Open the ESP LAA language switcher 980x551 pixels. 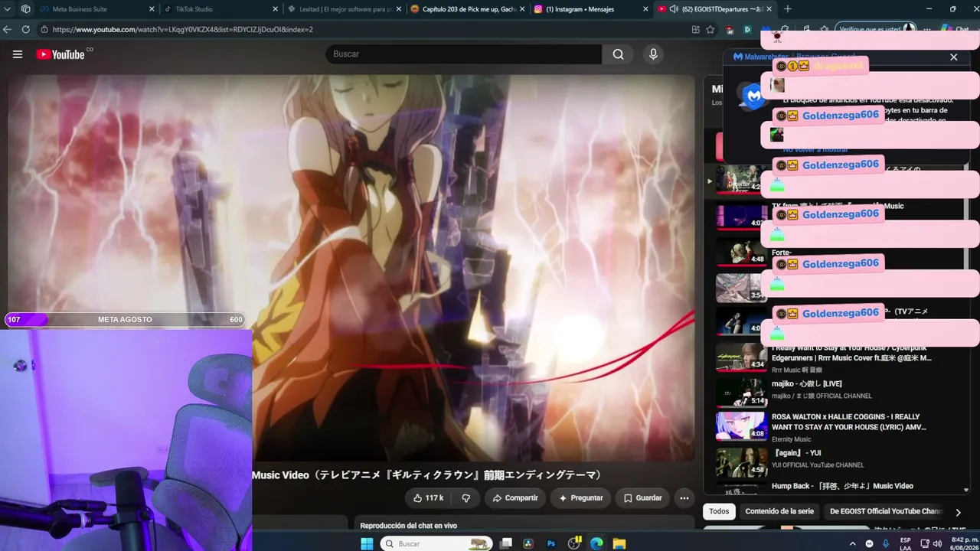click(906, 543)
